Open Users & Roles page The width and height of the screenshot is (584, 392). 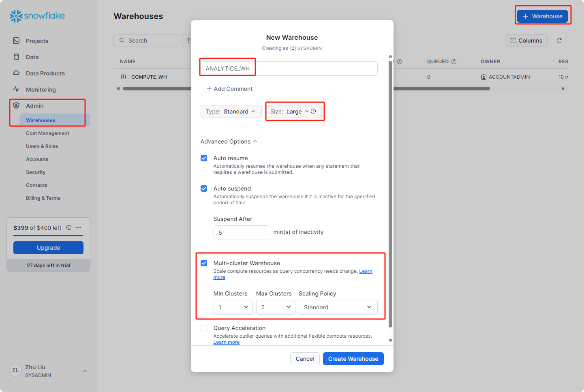click(x=42, y=146)
